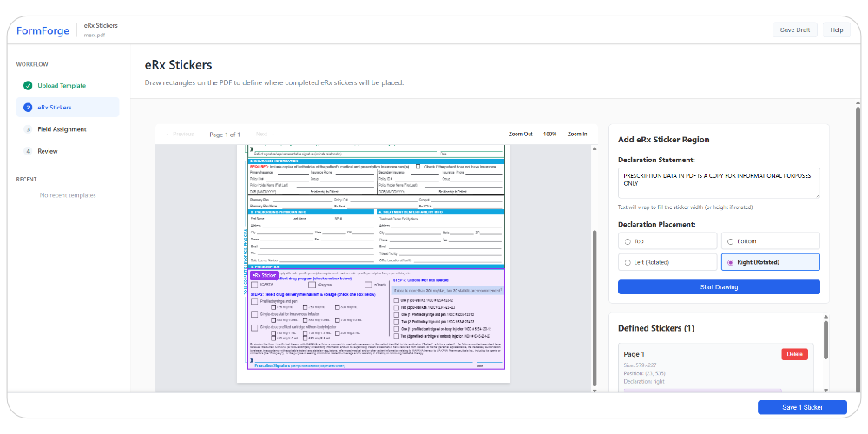Click the step 4 number badge icon
Viewport: 868px width, 434px height.
click(28, 151)
